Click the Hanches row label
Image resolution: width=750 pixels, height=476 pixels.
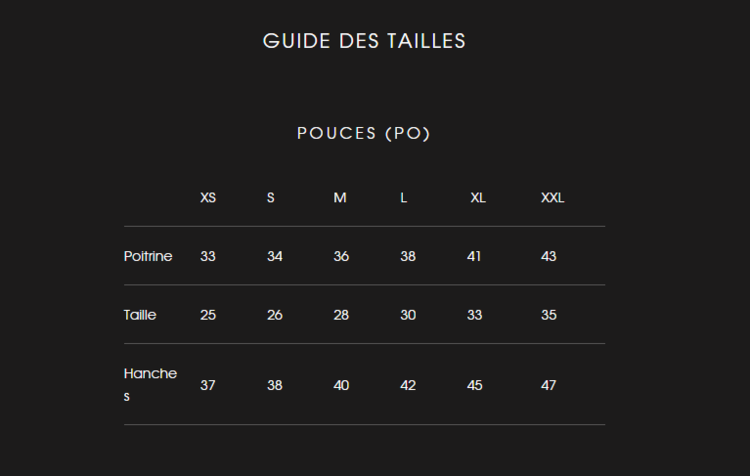pyautogui.click(x=150, y=385)
